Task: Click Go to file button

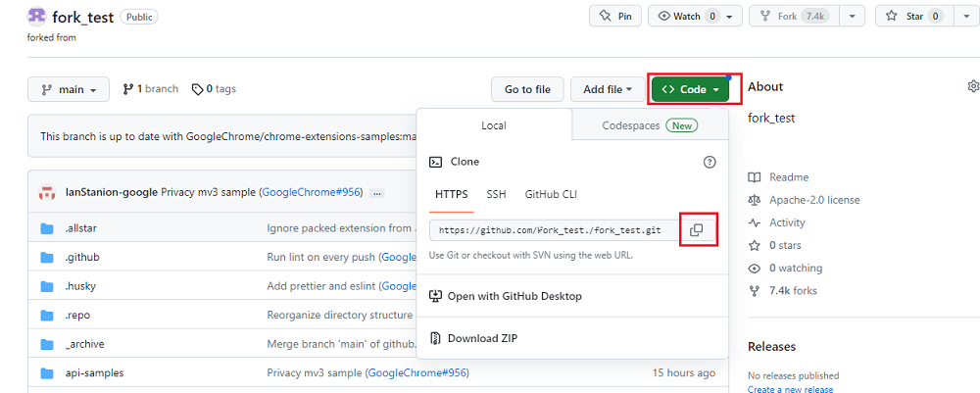Action: click(527, 89)
